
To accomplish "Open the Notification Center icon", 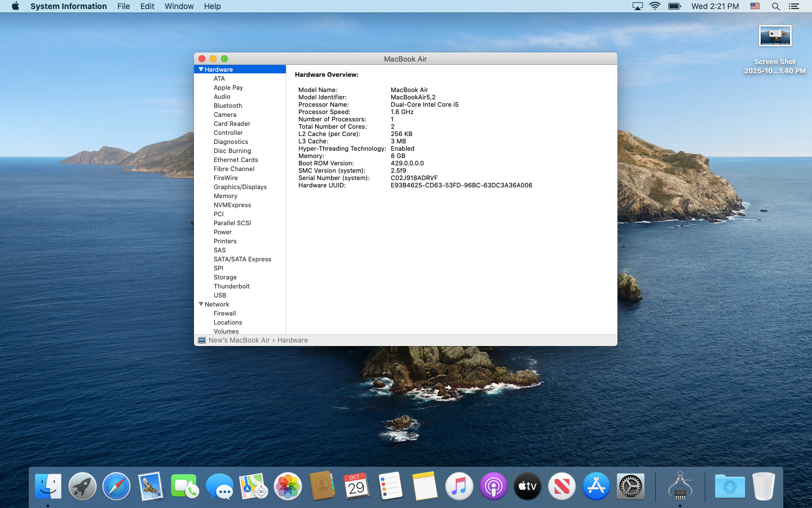I will tap(794, 6).
